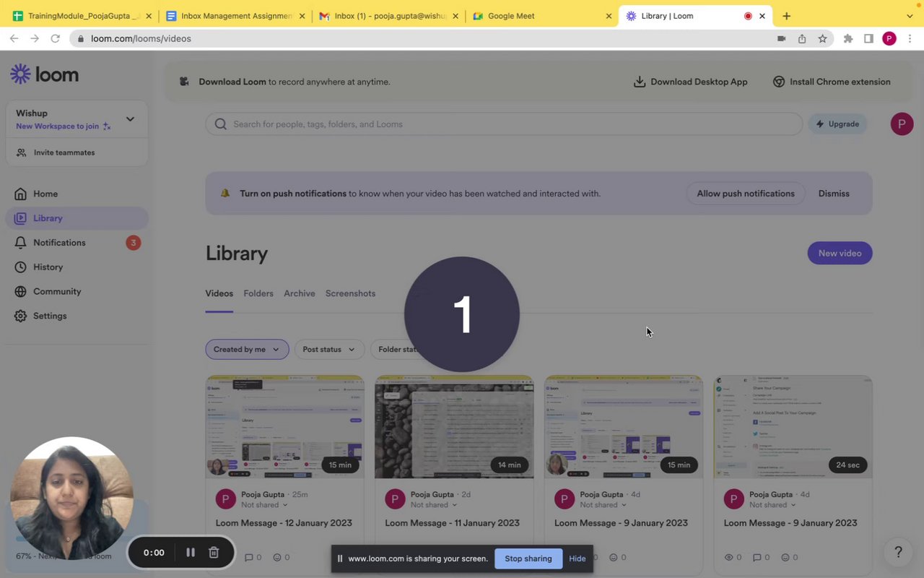This screenshot has height=578, width=924.
Task: Pause the Loom recording
Action: pos(191,552)
